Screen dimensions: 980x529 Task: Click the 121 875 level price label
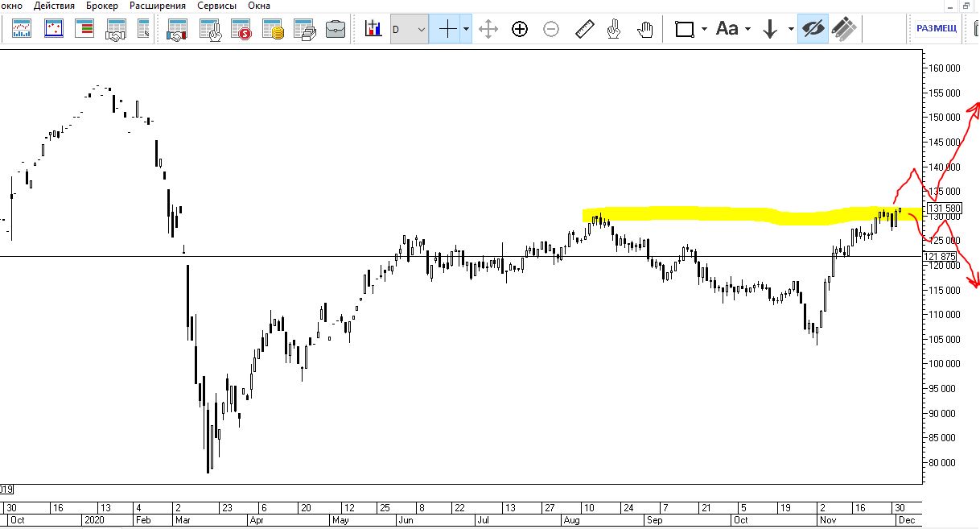click(941, 257)
